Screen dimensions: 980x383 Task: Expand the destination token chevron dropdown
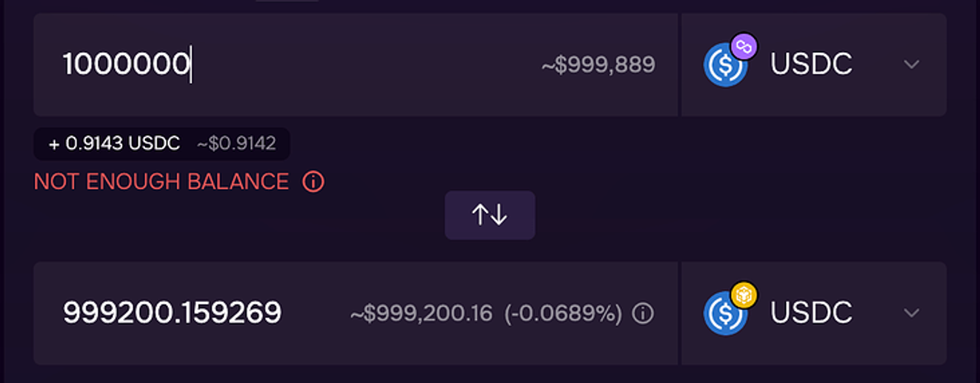point(911,313)
